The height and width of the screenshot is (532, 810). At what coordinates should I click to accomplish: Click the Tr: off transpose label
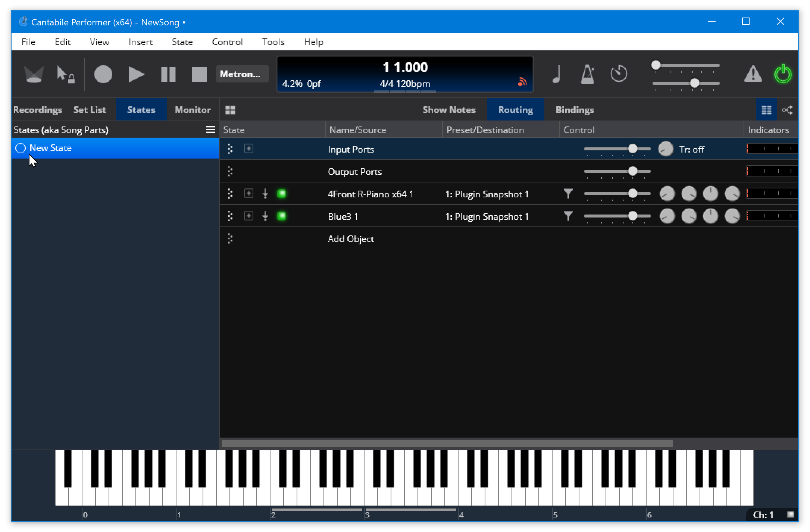tap(691, 149)
